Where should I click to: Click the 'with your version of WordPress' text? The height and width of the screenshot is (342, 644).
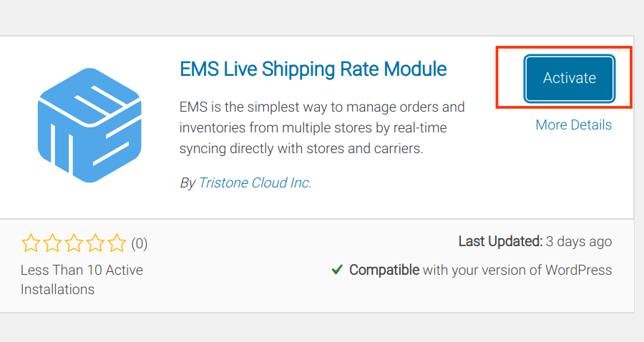[517, 270]
